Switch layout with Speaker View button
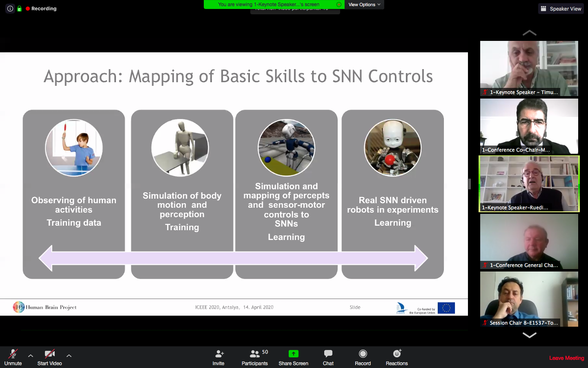The height and width of the screenshot is (368, 588). click(x=561, y=9)
